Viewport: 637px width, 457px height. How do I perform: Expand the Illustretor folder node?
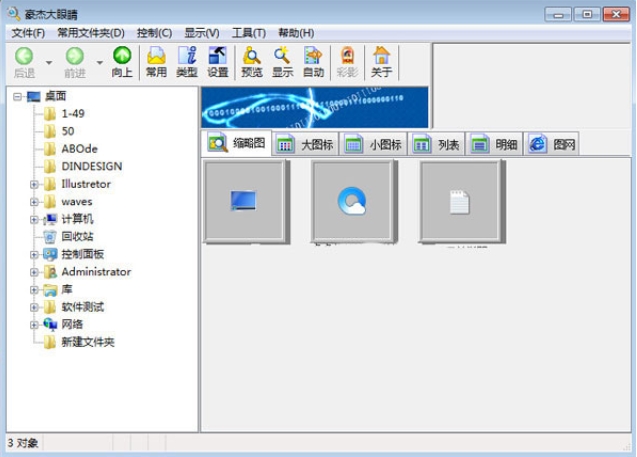[x=34, y=184]
